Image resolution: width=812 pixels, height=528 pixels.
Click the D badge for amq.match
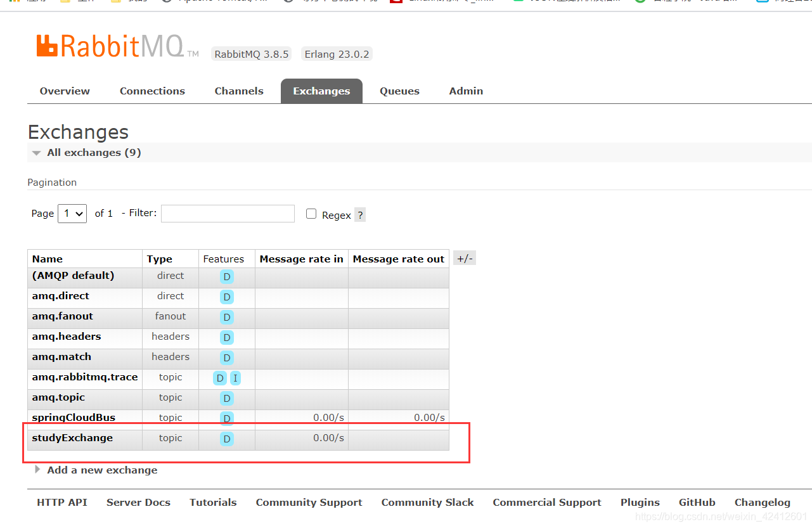click(x=227, y=357)
